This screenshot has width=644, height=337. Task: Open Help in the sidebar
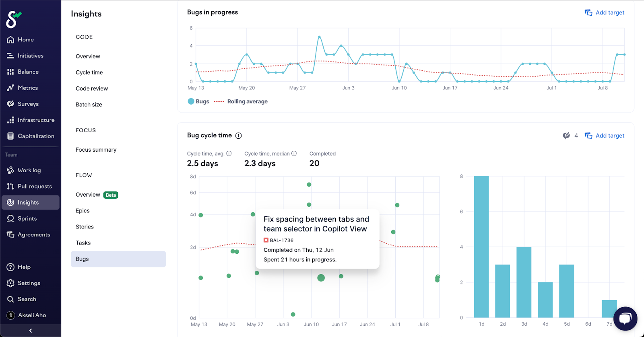[x=24, y=267]
